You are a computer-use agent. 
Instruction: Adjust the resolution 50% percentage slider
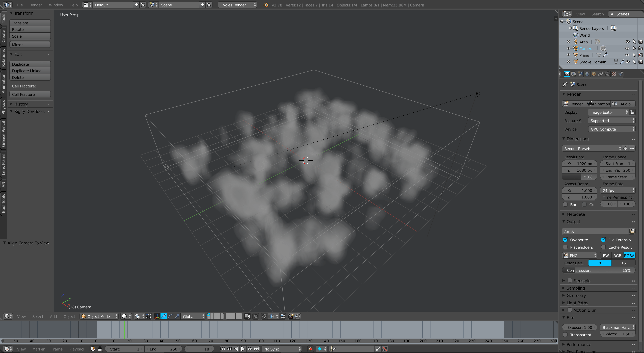[579, 177]
